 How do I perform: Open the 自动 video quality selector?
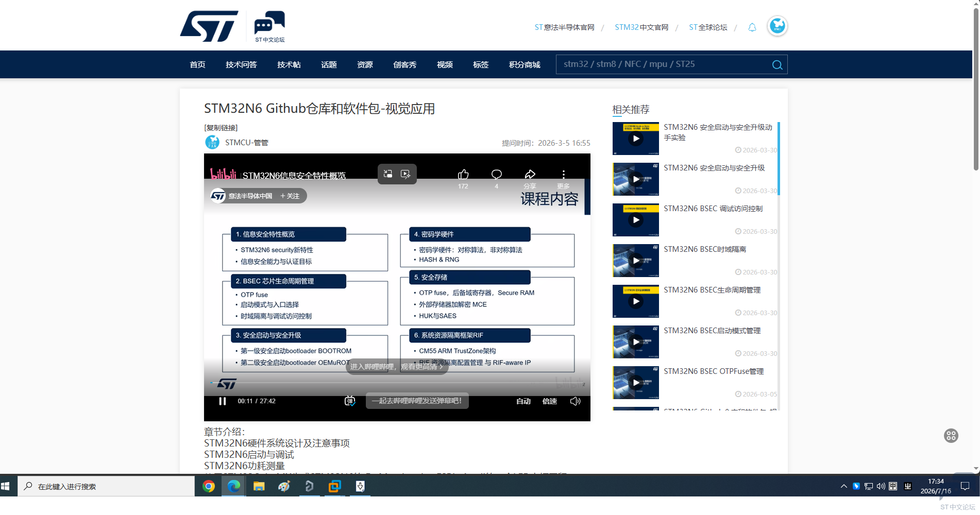click(523, 401)
